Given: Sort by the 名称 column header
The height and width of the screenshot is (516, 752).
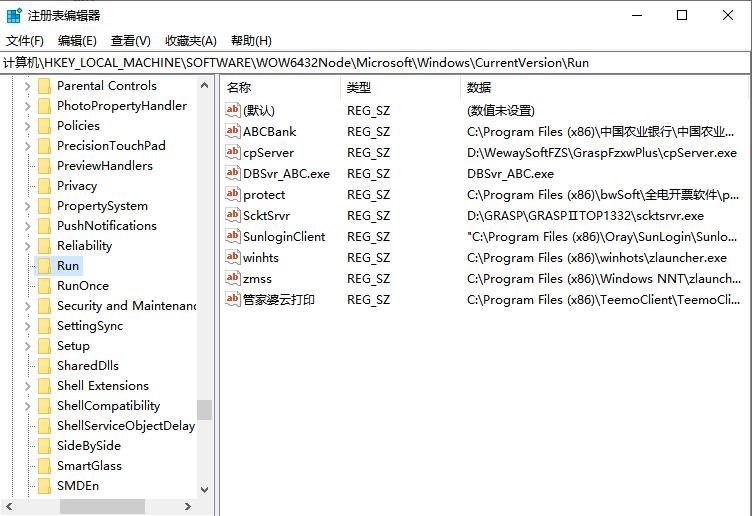Looking at the screenshot, I should 281,87.
